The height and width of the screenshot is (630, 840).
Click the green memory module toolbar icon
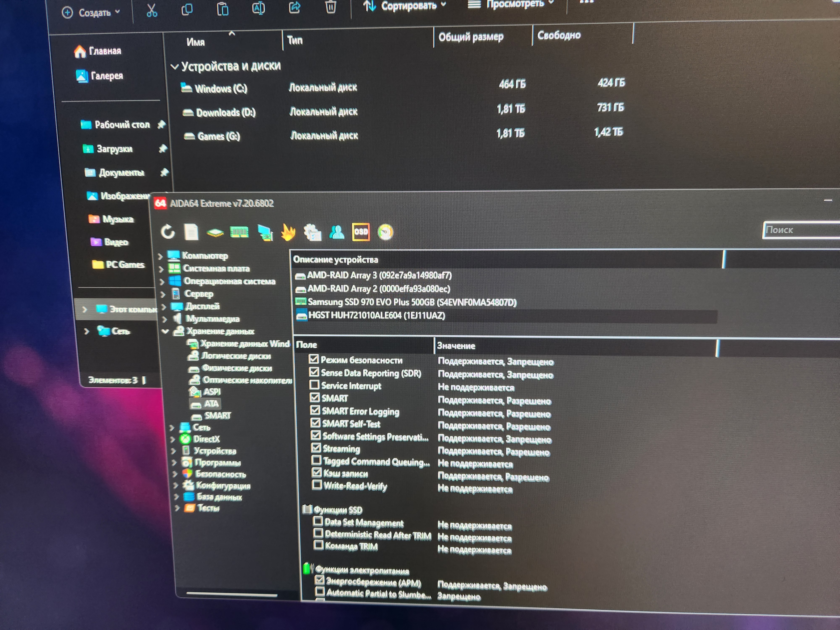[x=239, y=232]
